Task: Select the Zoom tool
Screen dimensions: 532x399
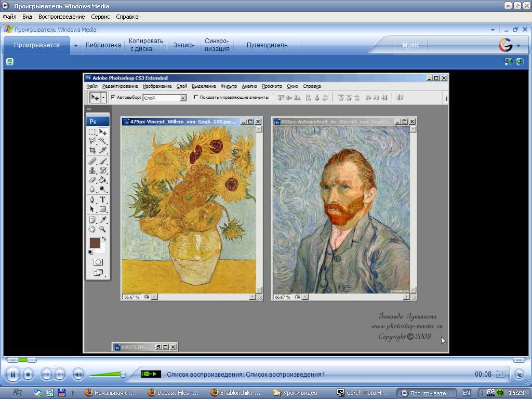Action: pos(103,229)
